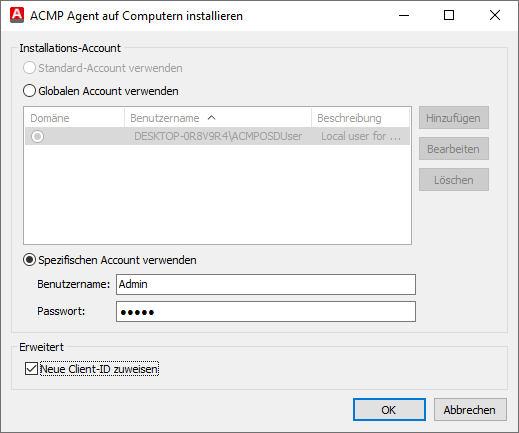Focus the Passwort input field

coord(266,311)
